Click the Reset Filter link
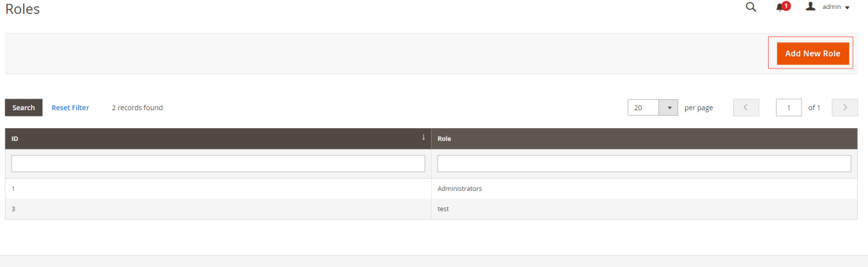This screenshot has height=267, width=868. [71, 107]
